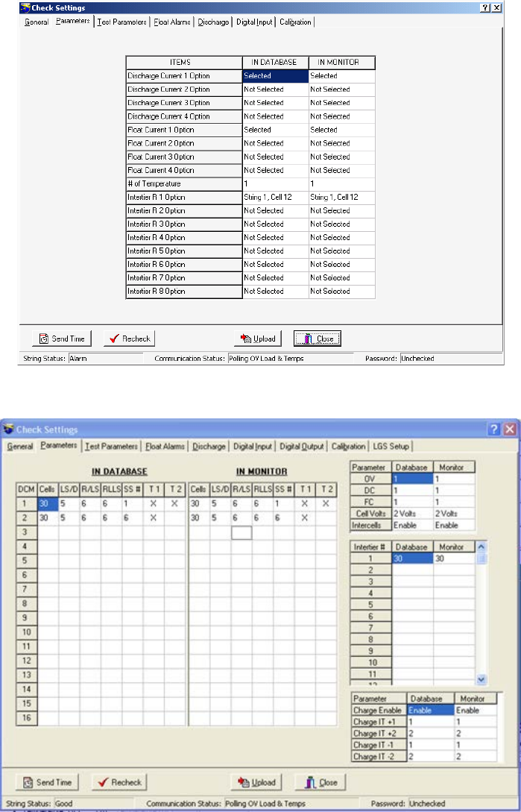The width and height of the screenshot is (521, 812).
Task: Click the 'ITEMS' column header
Action: (x=184, y=62)
